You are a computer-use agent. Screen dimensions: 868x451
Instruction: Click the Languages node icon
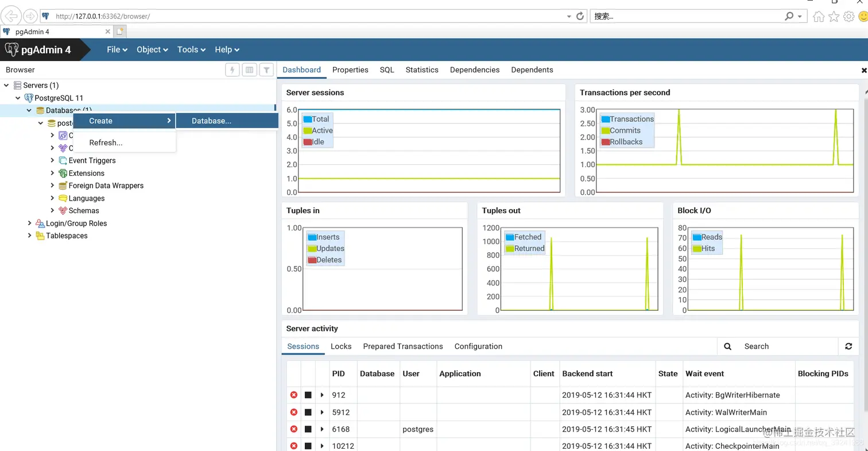(x=63, y=198)
